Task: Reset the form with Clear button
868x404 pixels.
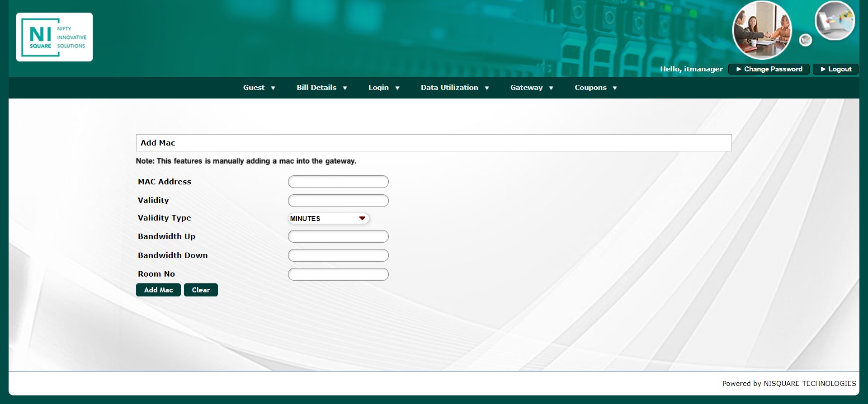Action: tap(201, 290)
